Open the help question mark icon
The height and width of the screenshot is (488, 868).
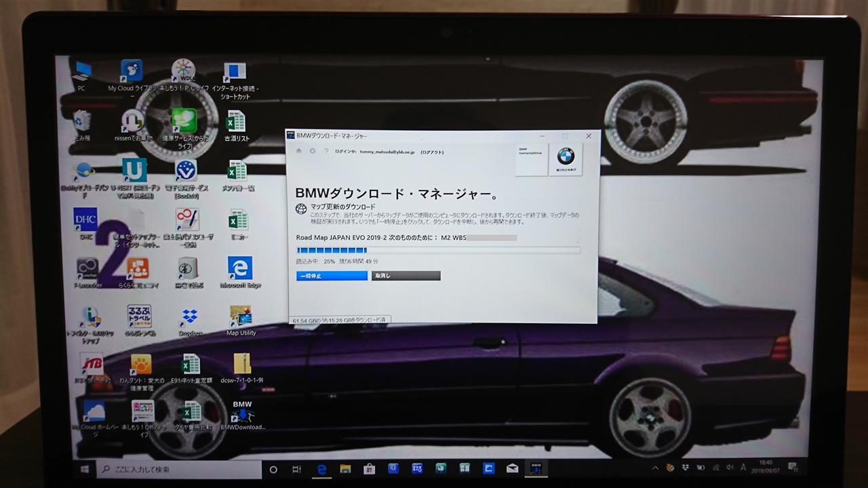(326, 151)
